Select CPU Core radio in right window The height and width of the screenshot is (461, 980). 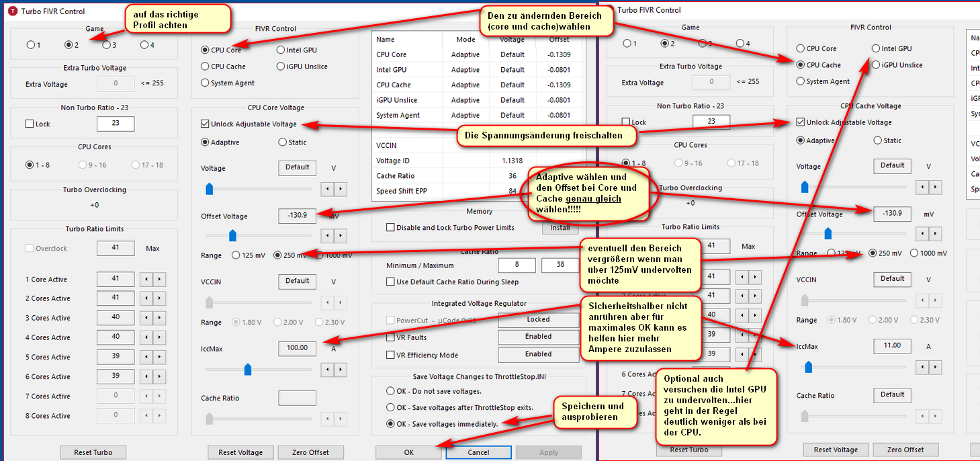[x=801, y=48]
